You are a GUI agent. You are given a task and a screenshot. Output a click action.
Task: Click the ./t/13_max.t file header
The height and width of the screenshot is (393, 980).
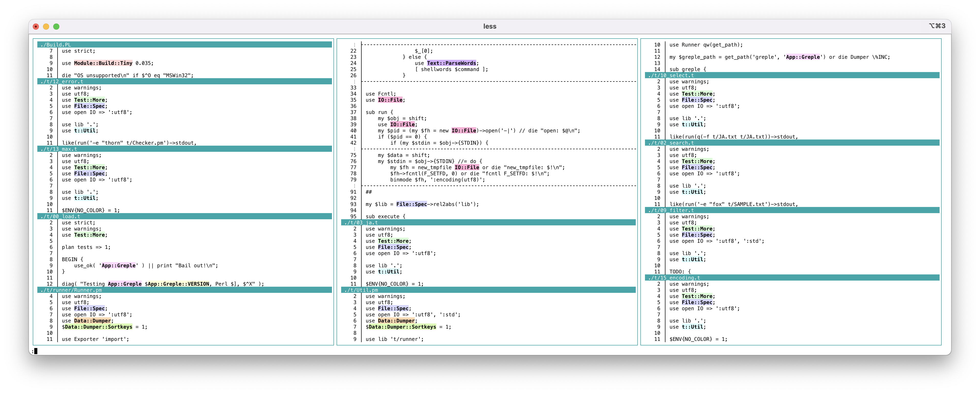tap(59, 149)
